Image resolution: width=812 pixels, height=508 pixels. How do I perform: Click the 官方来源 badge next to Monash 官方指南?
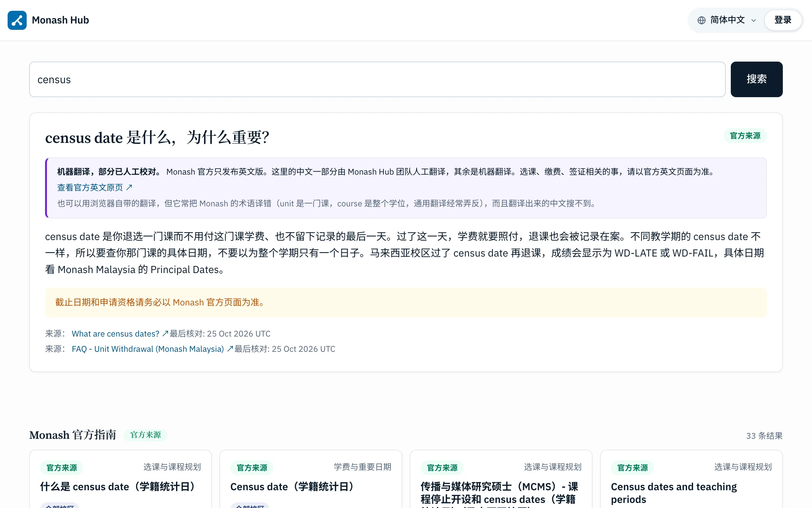(x=145, y=435)
